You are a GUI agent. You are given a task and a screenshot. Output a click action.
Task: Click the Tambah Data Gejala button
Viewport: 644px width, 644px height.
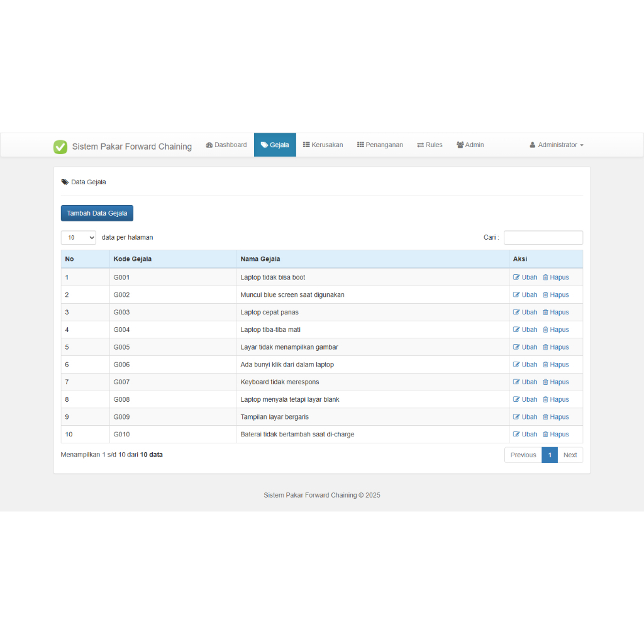97,213
